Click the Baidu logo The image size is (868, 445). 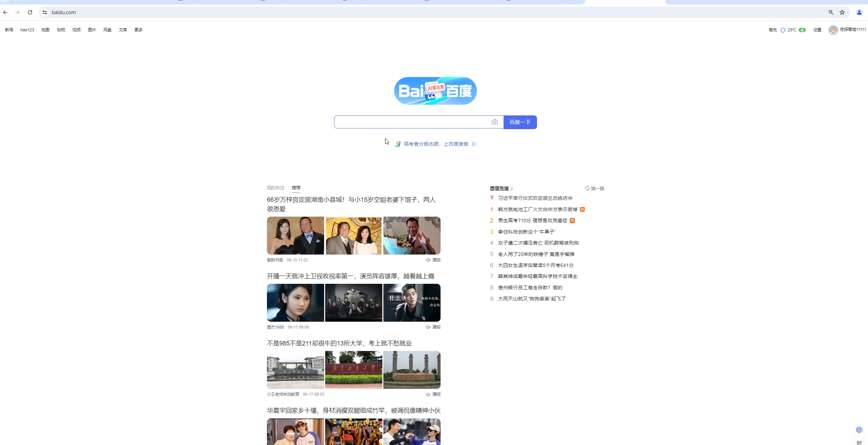click(435, 91)
